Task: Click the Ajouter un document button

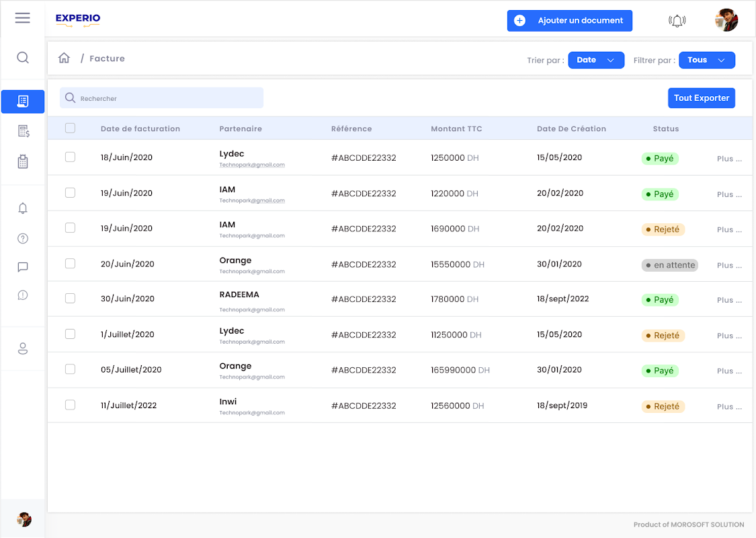Action: click(x=569, y=21)
